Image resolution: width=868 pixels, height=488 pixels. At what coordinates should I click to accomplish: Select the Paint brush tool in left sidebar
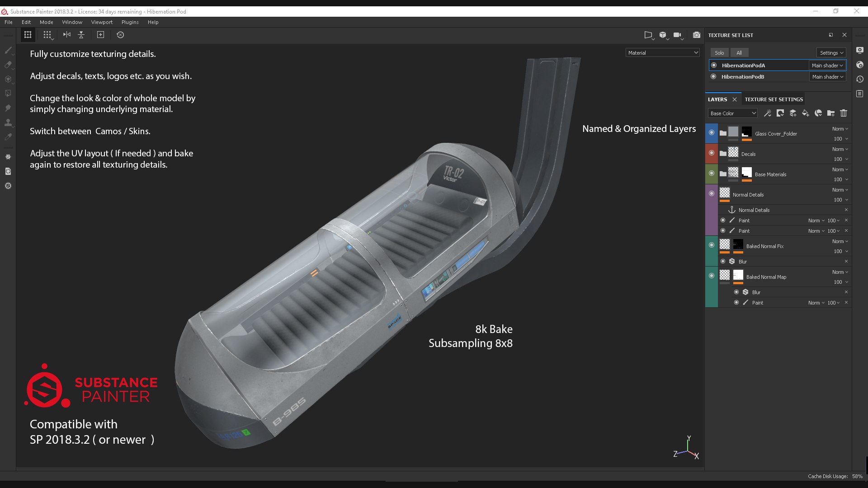click(8, 50)
